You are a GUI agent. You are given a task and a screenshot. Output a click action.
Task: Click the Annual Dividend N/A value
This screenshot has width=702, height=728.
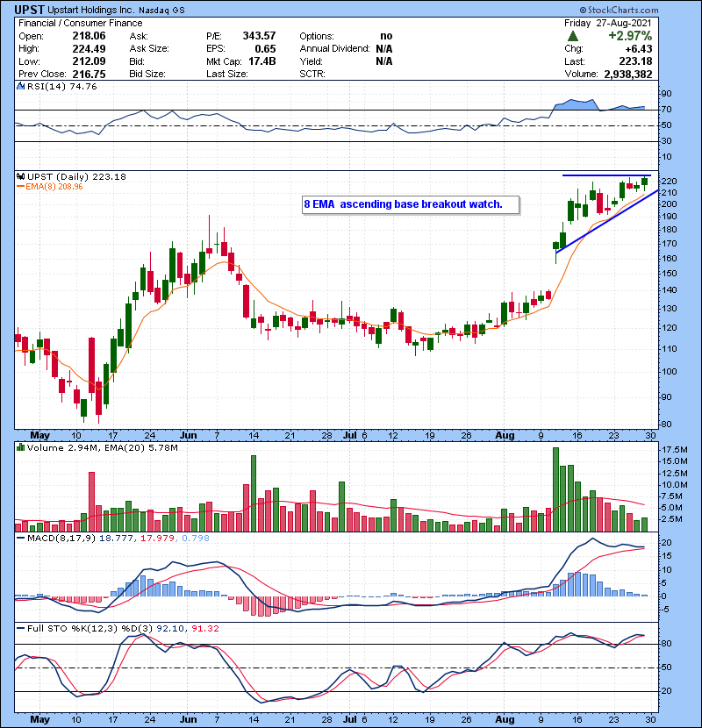(384, 49)
